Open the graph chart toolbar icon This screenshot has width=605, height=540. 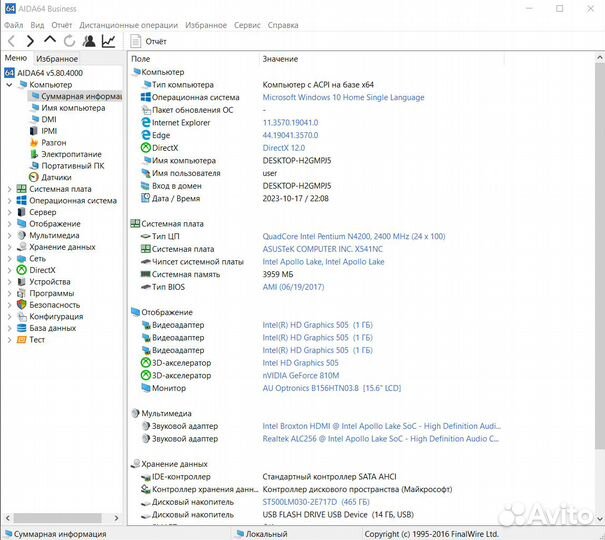point(108,41)
